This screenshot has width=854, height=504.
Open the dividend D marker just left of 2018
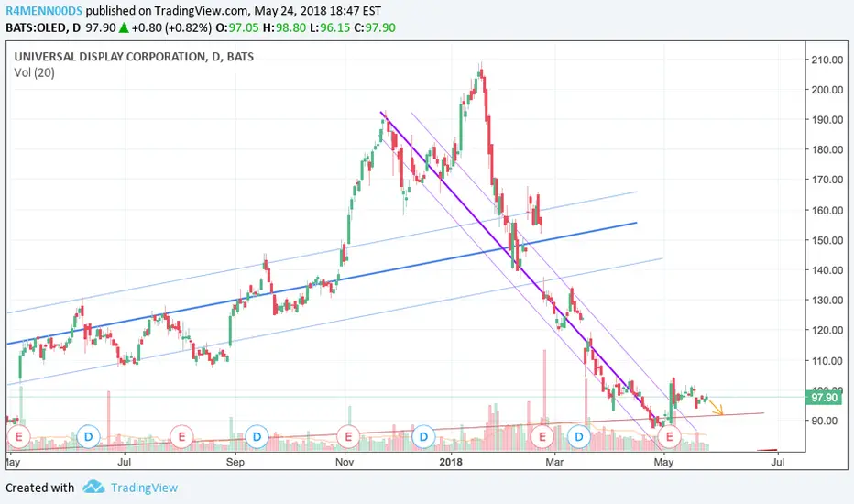(x=423, y=437)
